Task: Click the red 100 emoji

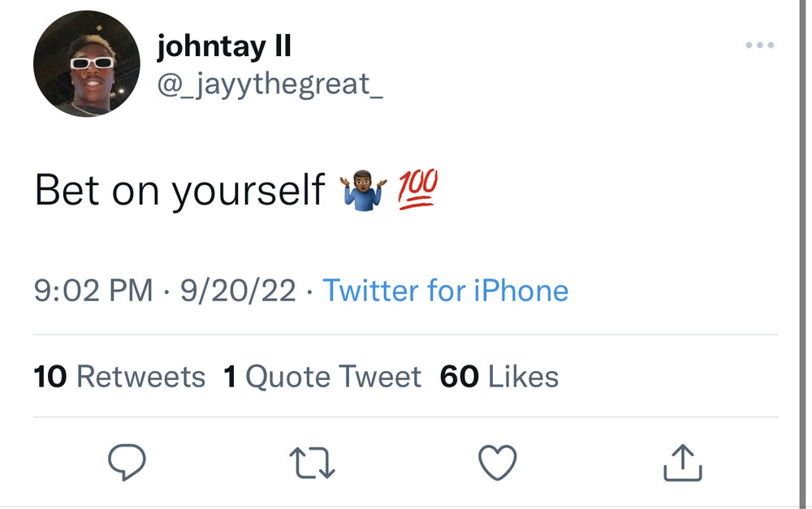Action: [x=417, y=190]
